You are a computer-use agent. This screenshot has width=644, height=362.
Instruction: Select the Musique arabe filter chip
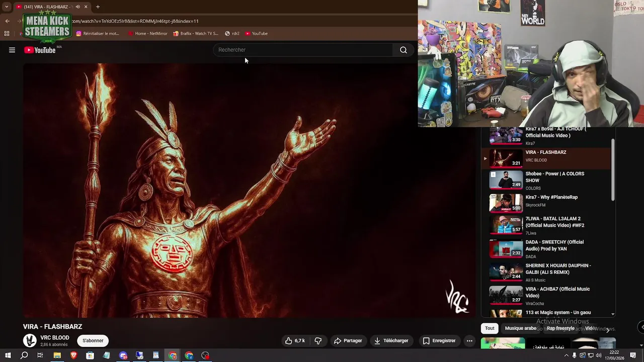pyautogui.click(x=520, y=328)
